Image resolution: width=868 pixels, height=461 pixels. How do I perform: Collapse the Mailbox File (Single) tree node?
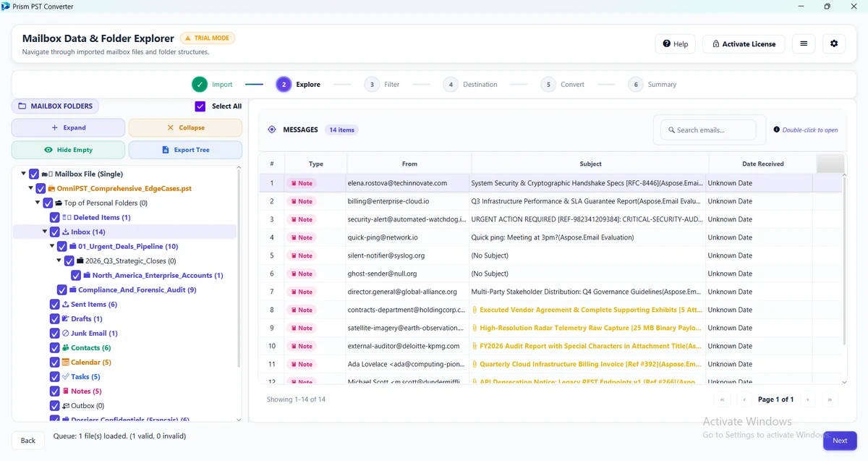point(23,174)
